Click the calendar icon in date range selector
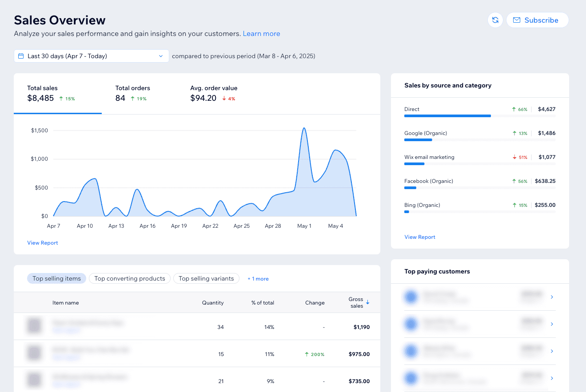Viewport: 586px width, 392px height. coord(21,56)
